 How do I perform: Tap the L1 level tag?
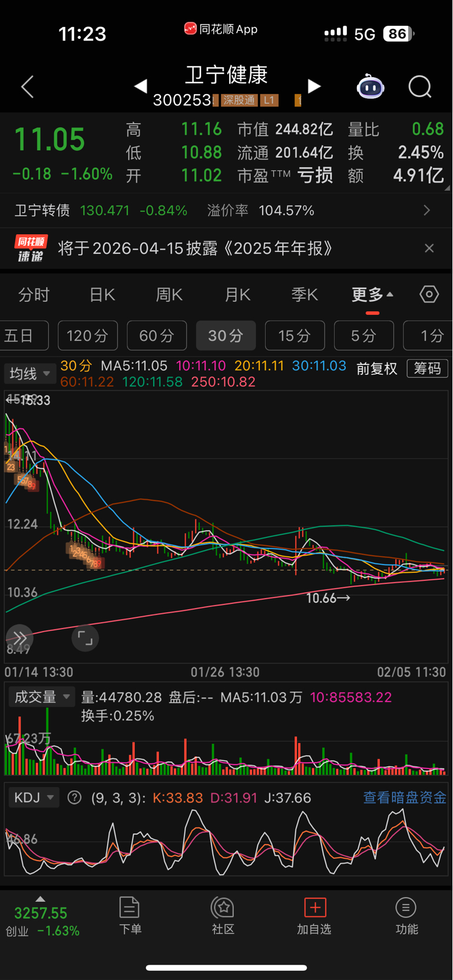[269, 100]
